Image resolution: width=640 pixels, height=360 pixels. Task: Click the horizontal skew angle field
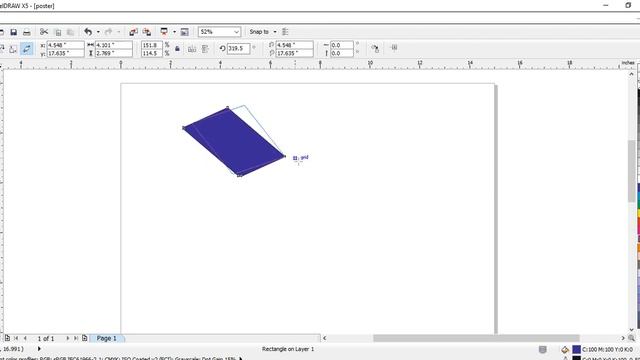click(x=342, y=45)
